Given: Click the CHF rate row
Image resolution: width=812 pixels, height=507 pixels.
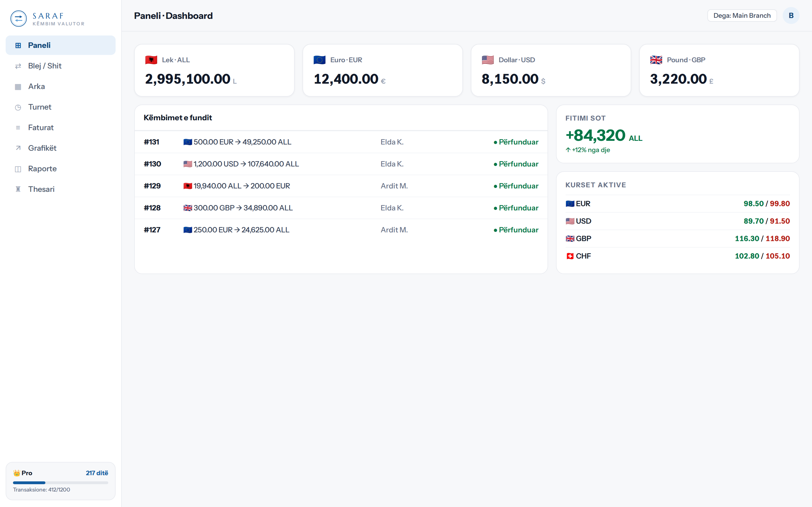Looking at the screenshot, I should point(678,256).
